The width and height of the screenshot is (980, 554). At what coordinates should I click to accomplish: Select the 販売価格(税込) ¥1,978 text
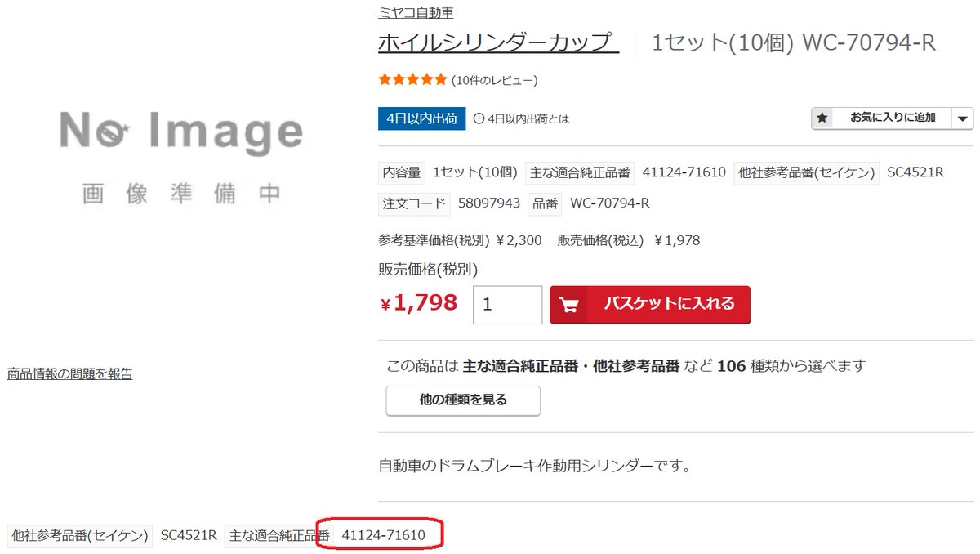629,240
